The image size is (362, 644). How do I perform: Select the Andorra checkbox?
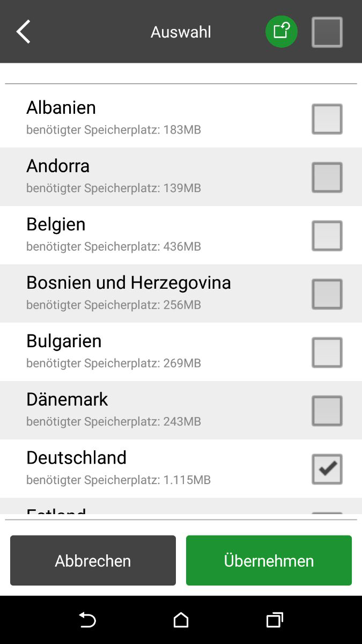[x=327, y=177]
